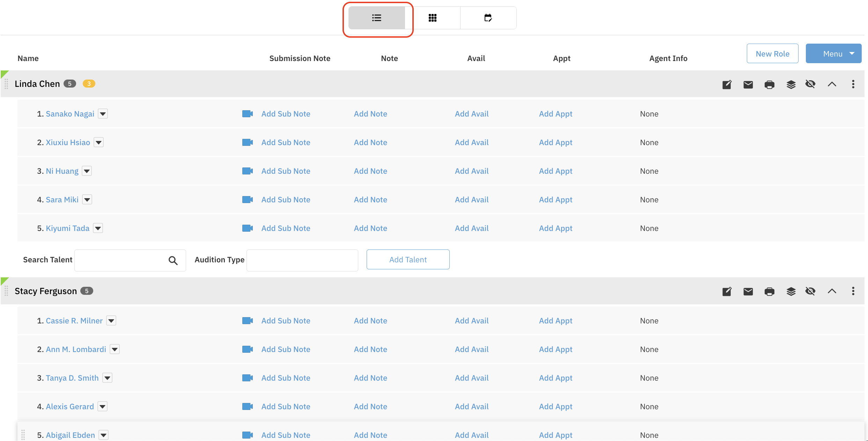Open the dropdown arrow next to Xiuxiu Hsiao
This screenshot has width=868, height=441.
[x=99, y=142]
